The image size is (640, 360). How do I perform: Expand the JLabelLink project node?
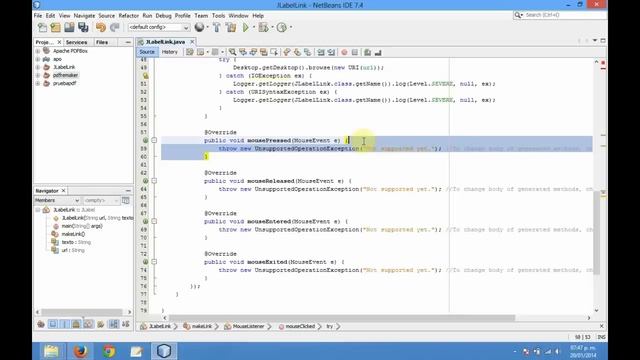(x=38, y=67)
